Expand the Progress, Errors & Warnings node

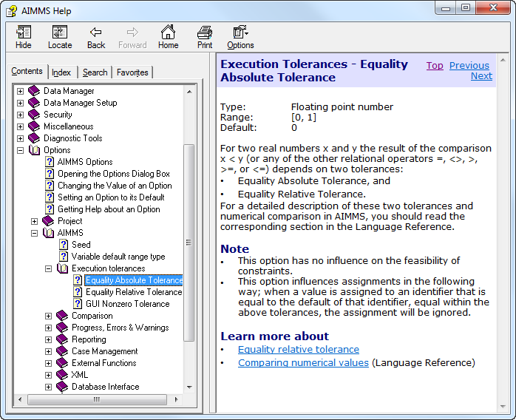(x=48, y=328)
